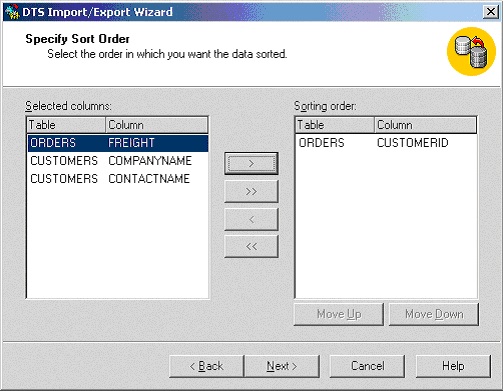Click the FREIGHT cell text
Viewport: 503px width, 391px height.
tap(131, 143)
